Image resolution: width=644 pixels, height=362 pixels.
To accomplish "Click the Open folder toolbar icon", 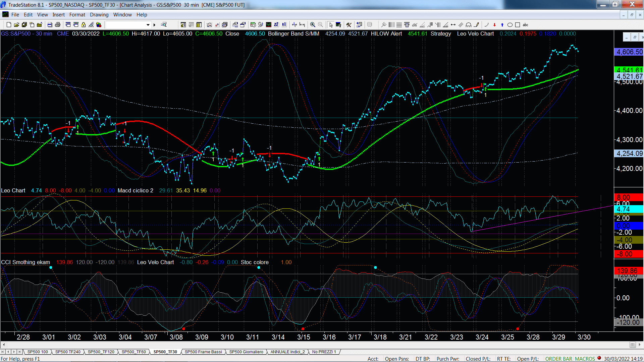I will click(16, 25).
